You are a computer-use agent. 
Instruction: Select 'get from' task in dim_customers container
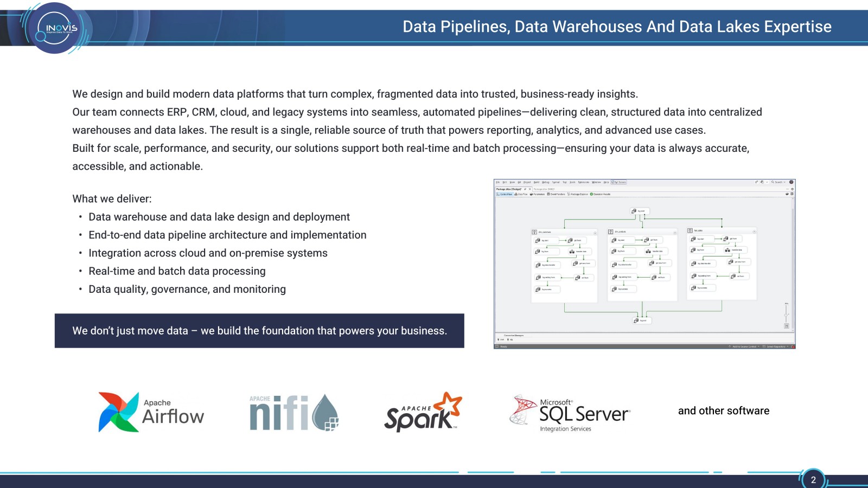(x=576, y=240)
